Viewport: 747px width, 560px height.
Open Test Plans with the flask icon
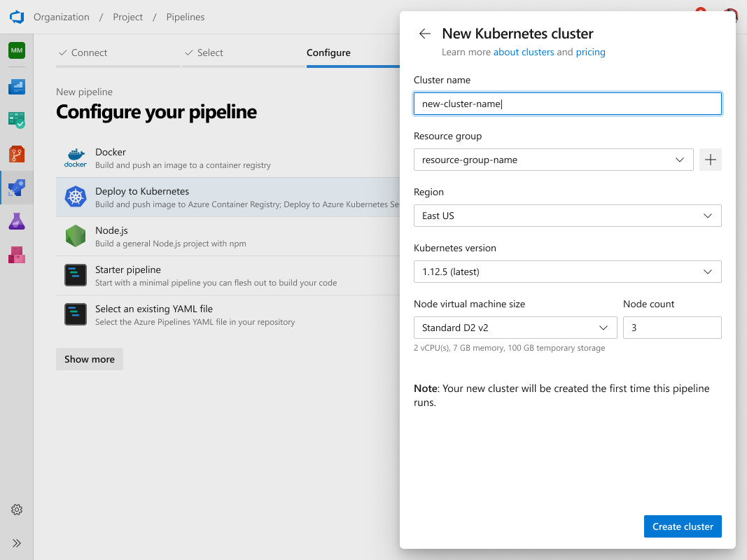point(17,221)
